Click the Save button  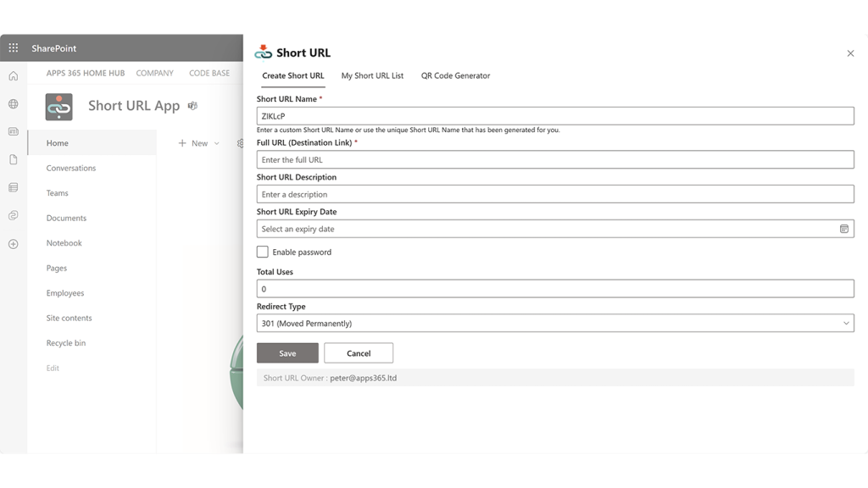(287, 353)
